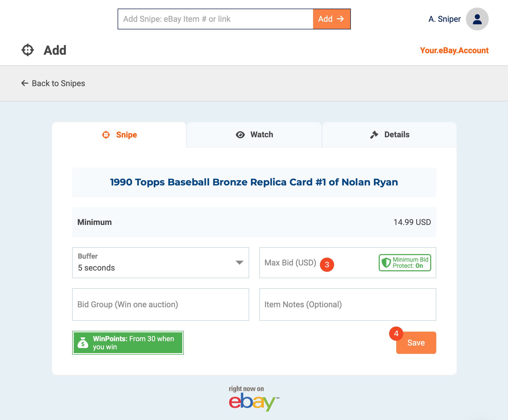Click the Add snipe arrow button

click(x=332, y=19)
